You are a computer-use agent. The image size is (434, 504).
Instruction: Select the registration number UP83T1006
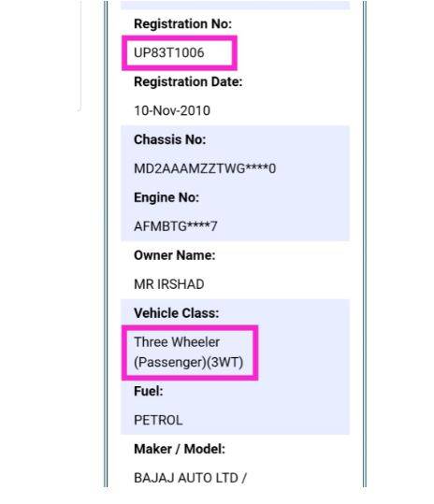tap(168, 52)
